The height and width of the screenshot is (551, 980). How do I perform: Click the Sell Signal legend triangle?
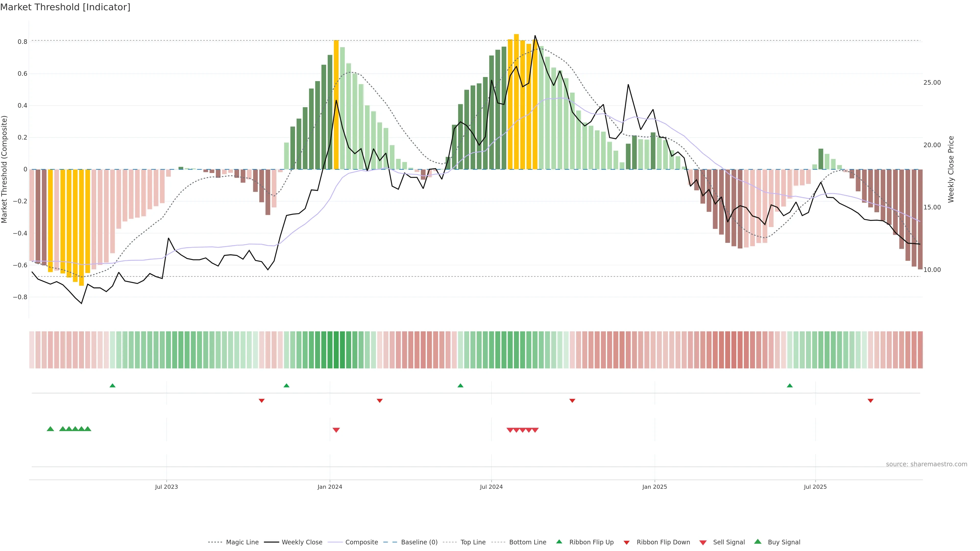click(x=703, y=543)
